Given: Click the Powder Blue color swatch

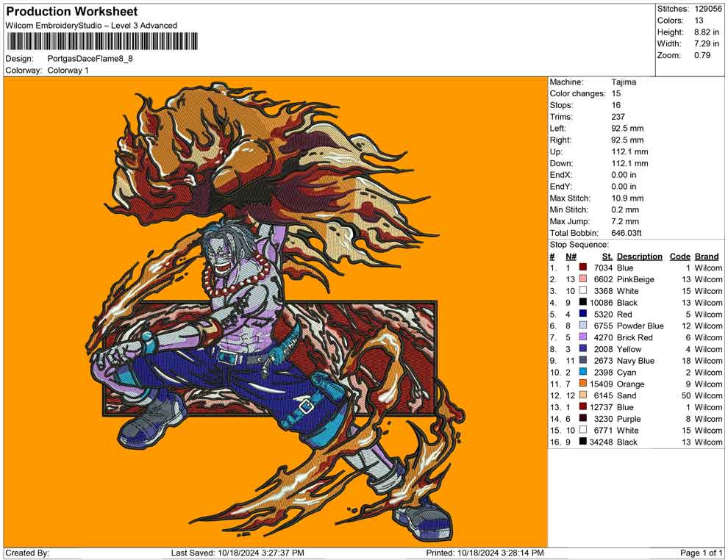Looking at the screenshot, I should (x=582, y=326).
